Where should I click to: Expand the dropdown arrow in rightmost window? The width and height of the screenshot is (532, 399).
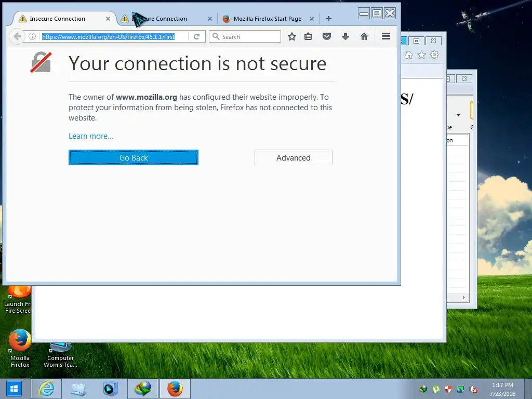458,115
